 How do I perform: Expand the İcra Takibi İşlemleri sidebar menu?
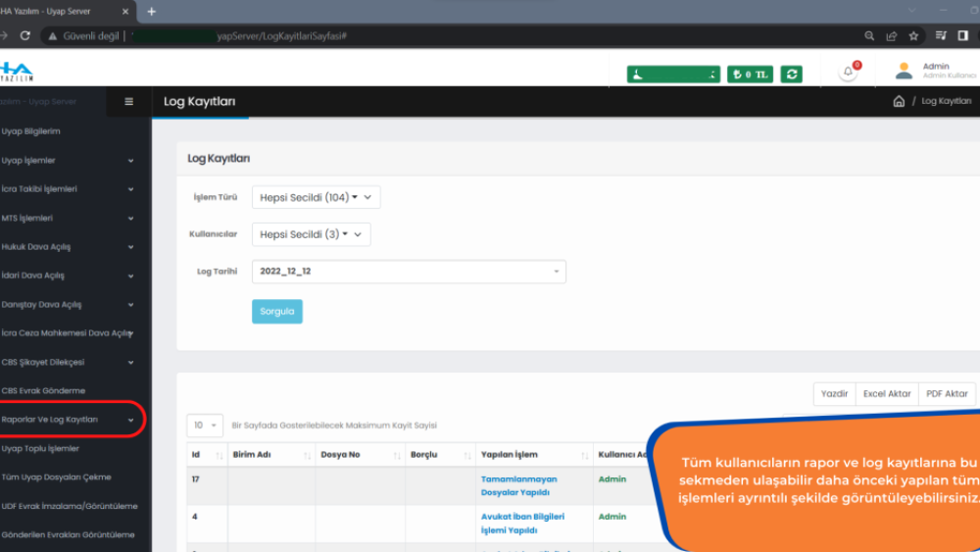pyautogui.click(x=69, y=189)
